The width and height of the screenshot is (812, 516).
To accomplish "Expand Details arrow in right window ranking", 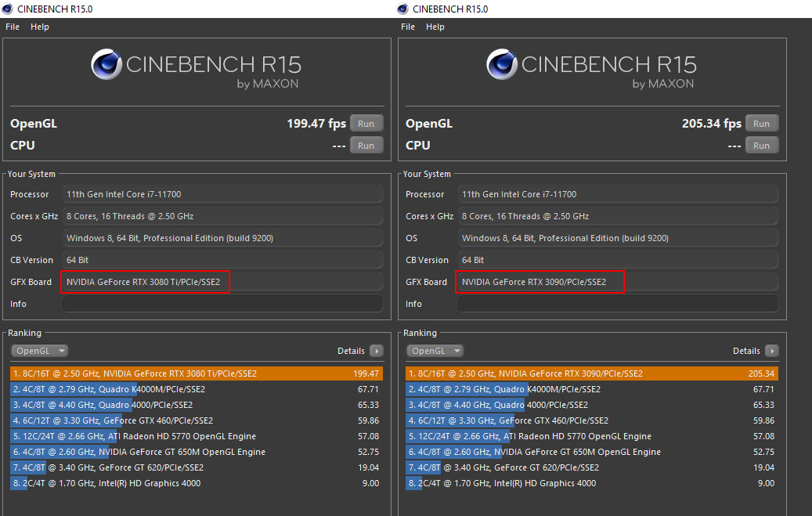I will click(771, 351).
